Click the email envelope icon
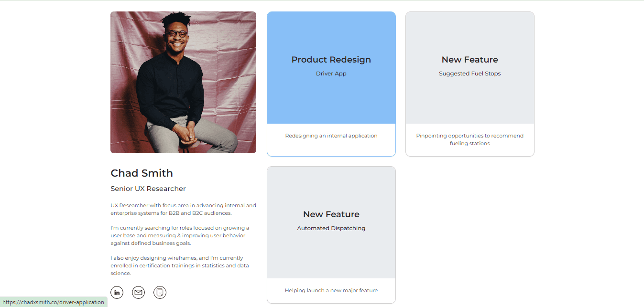 pyautogui.click(x=139, y=292)
